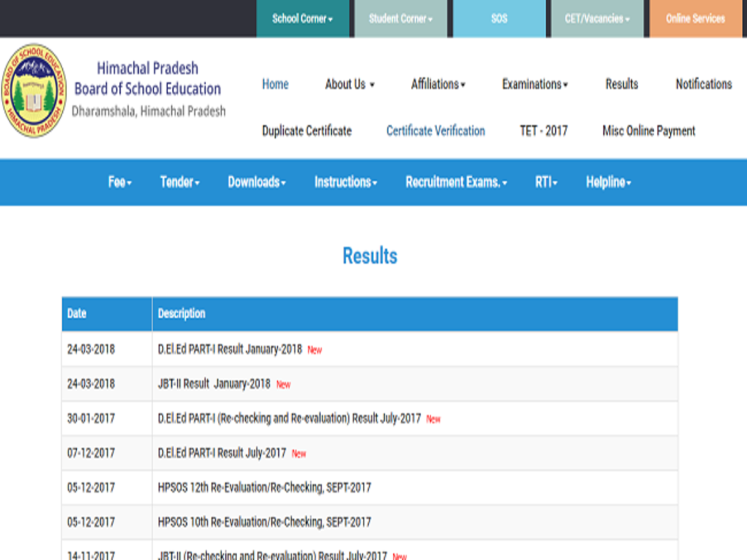Click the SOS button
The width and height of the screenshot is (747, 560).
pos(499,19)
